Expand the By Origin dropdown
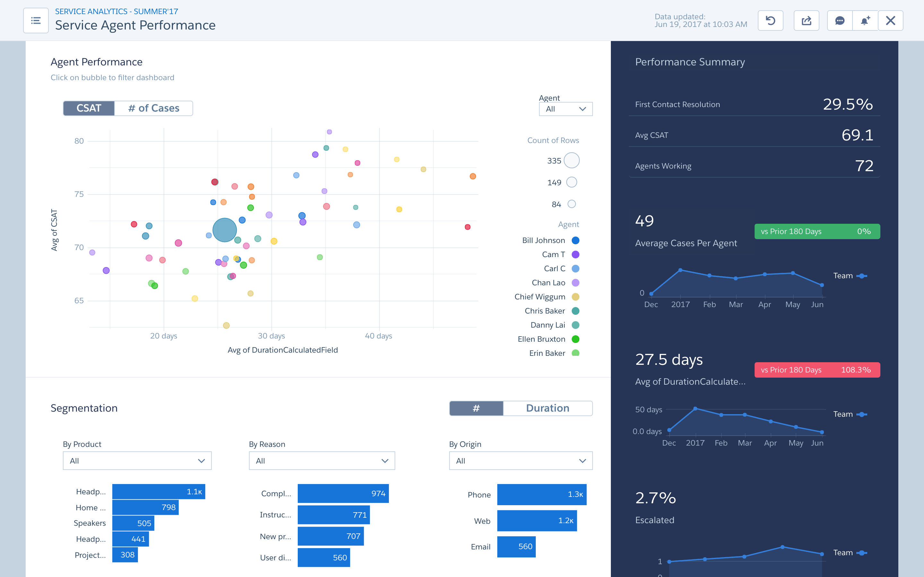 pos(520,461)
